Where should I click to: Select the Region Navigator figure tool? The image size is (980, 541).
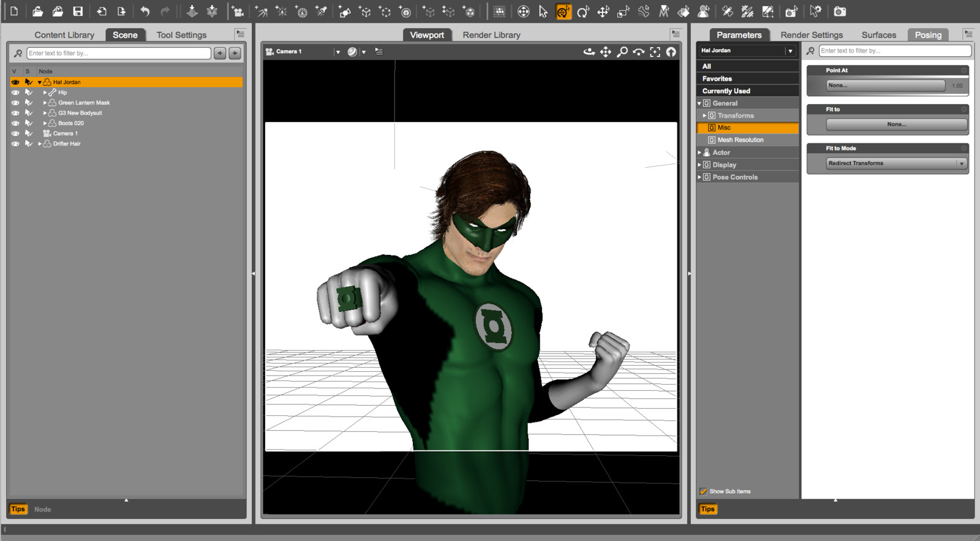pos(704,11)
